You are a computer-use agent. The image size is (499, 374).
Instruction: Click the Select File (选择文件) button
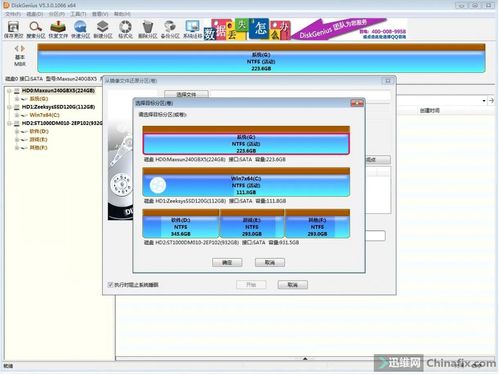[186, 94]
